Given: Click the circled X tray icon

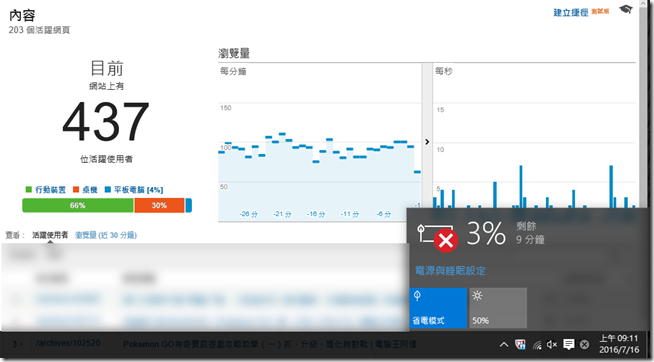Looking at the screenshot, I should click(x=584, y=344).
